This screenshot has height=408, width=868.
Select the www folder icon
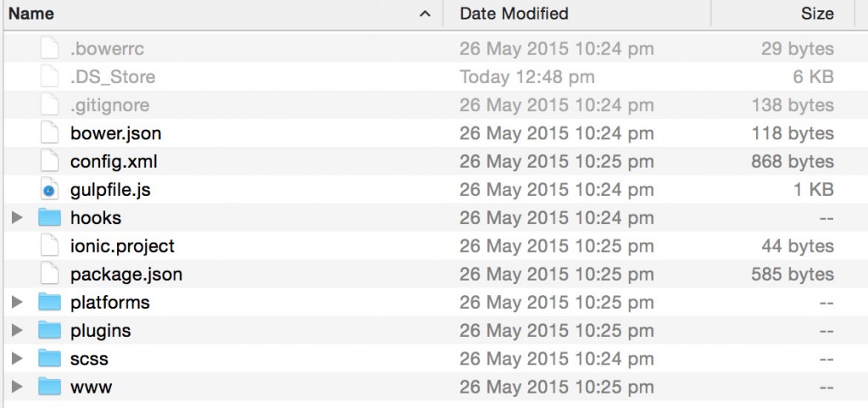coord(50,387)
